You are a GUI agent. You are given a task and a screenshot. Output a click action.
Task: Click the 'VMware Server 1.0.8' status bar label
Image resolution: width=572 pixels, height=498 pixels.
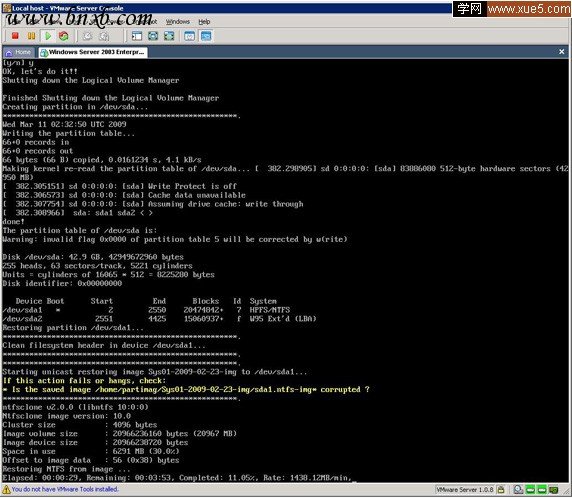tap(465, 490)
